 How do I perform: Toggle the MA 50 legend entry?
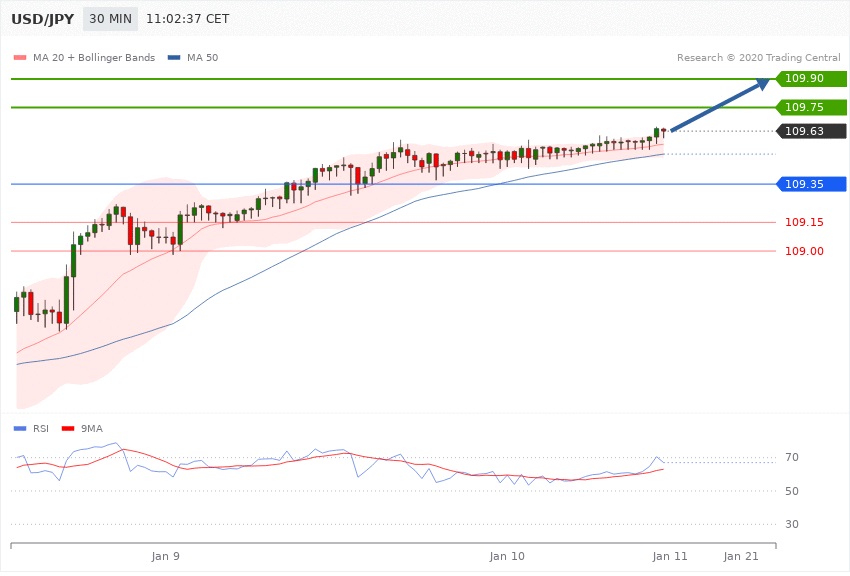(x=199, y=58)
